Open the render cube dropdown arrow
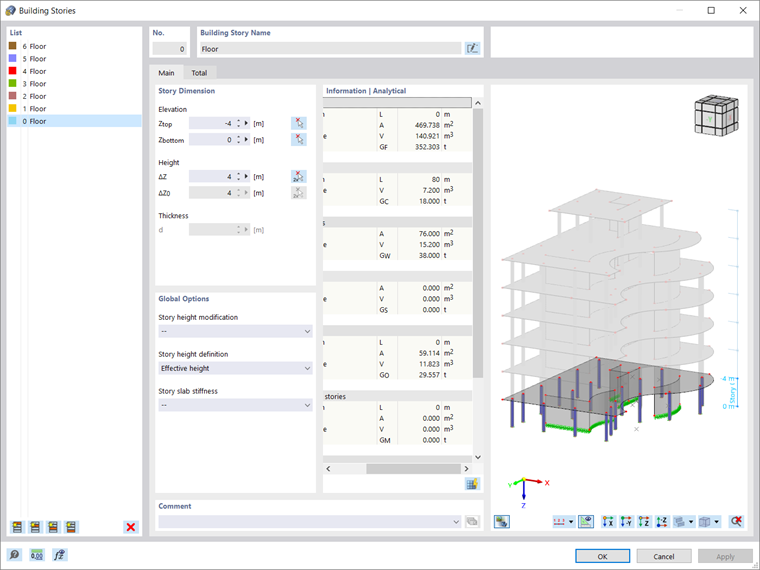This screenshot has height=570, width=760. pyautogui.click(x=716, y=522)
